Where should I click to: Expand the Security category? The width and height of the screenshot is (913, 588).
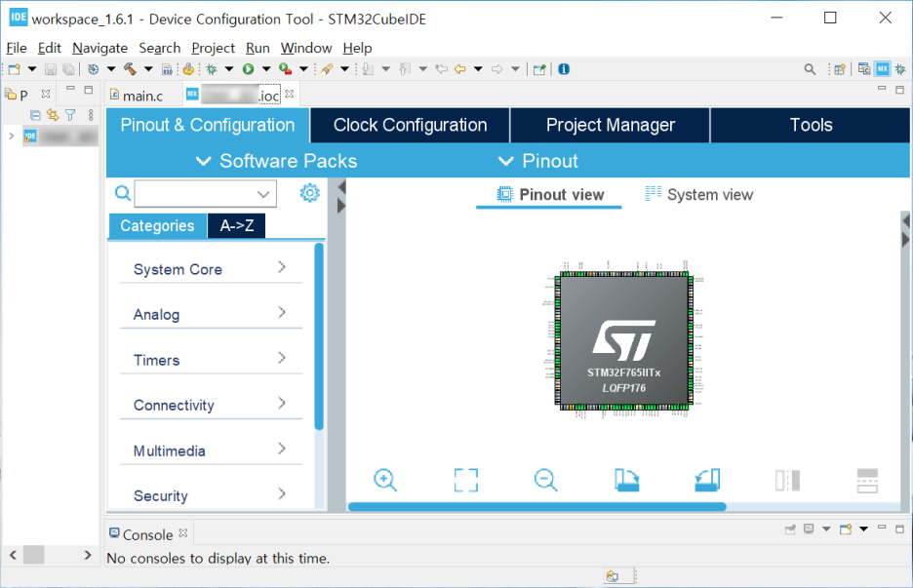[211, 495]
